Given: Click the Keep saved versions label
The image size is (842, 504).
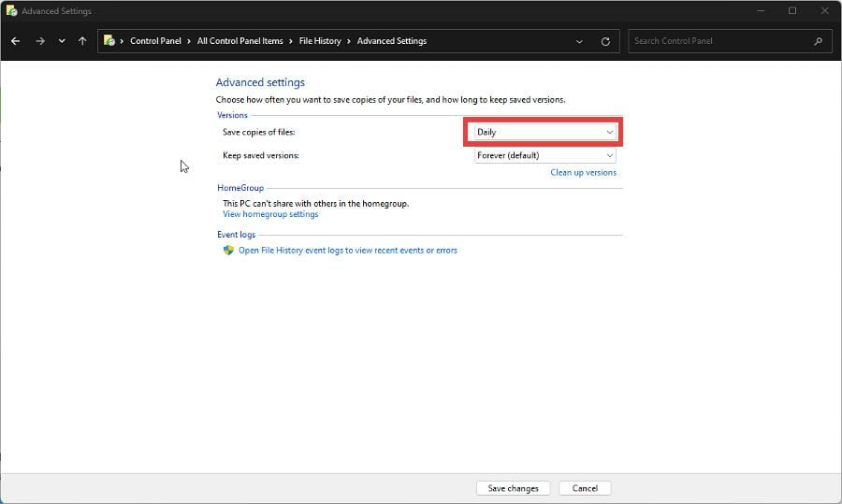Looking at the screenshot, I should pos(261,155).
